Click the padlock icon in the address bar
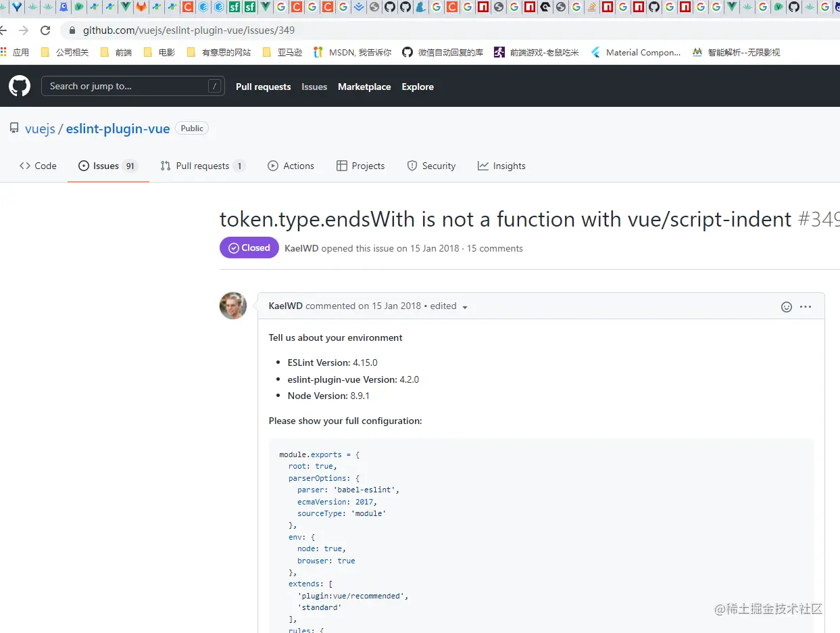The image size is (840, 633). coord(72,30)
